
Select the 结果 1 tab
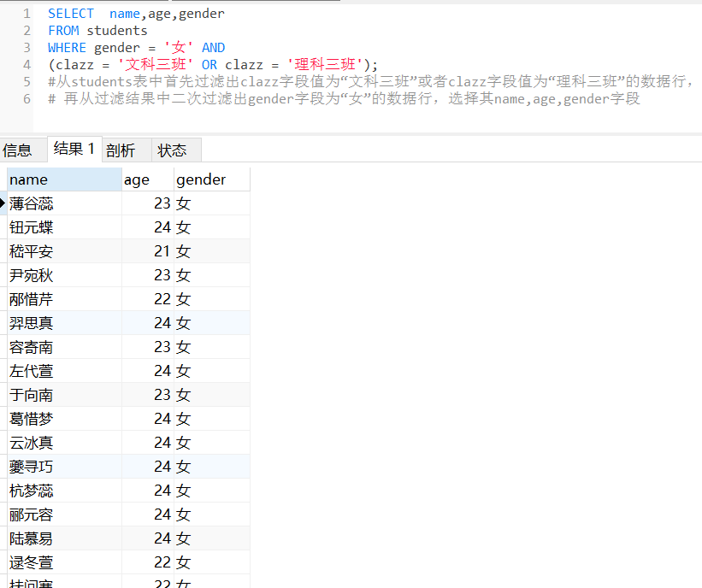tap(74, 149)
